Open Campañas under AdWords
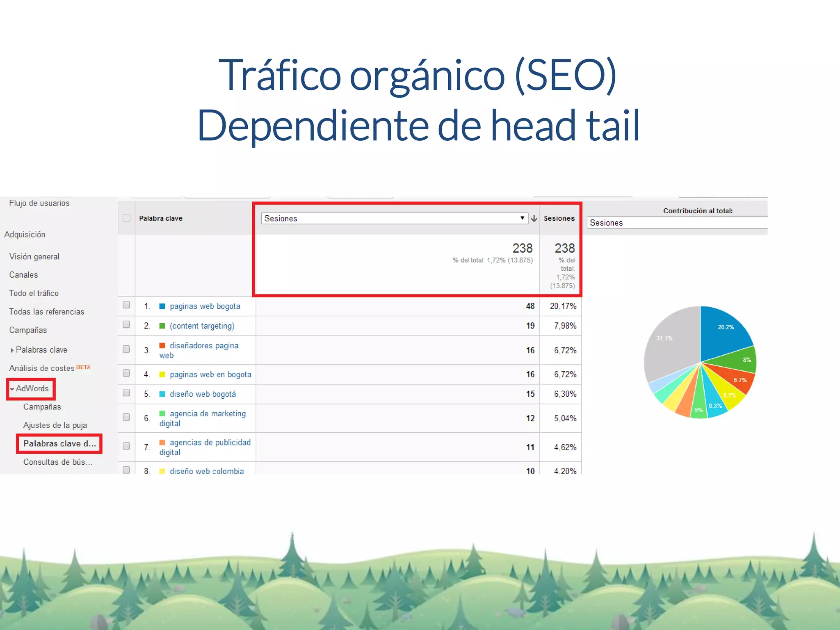 coord(42,407)
